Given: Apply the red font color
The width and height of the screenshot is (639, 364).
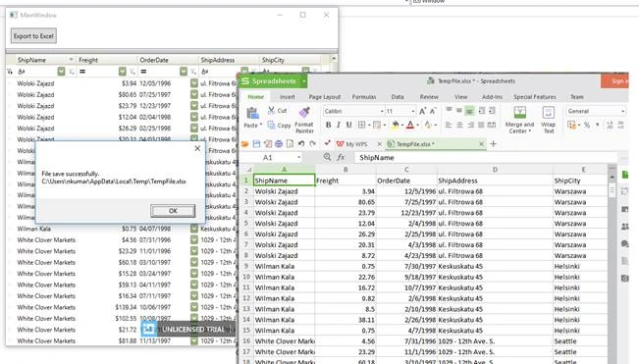Looking at the screenshot, I should pyautogui.click(x=410, y=125).
